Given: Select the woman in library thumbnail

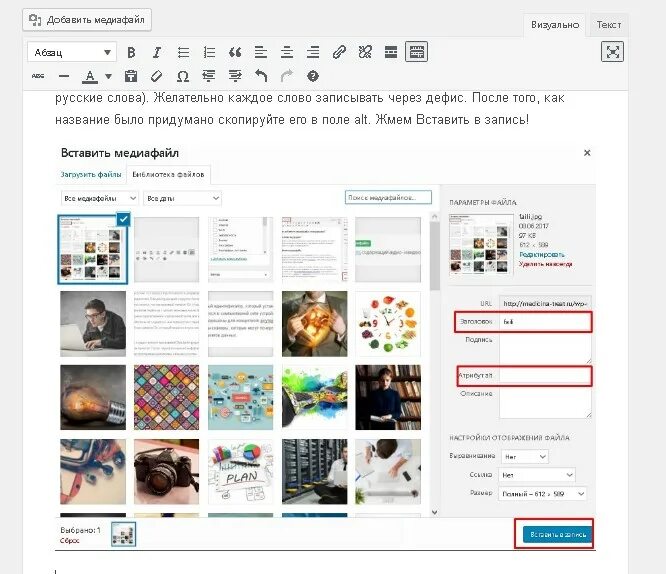Looking at the screenshot, I should [x=388, y=397].
